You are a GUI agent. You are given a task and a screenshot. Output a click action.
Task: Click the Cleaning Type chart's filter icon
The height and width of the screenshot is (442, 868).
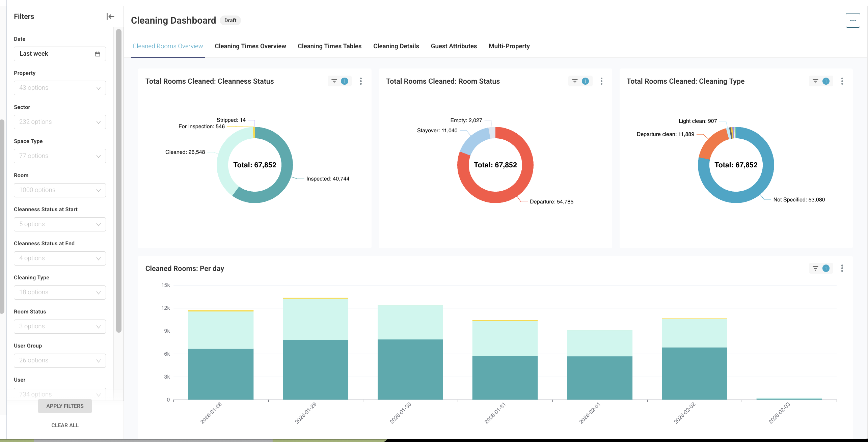[815, 81]
